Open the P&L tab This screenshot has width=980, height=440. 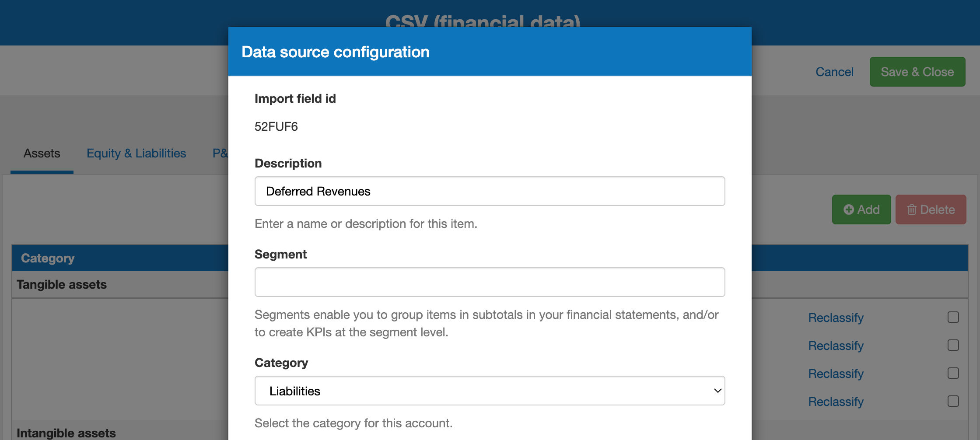(220, 153)
